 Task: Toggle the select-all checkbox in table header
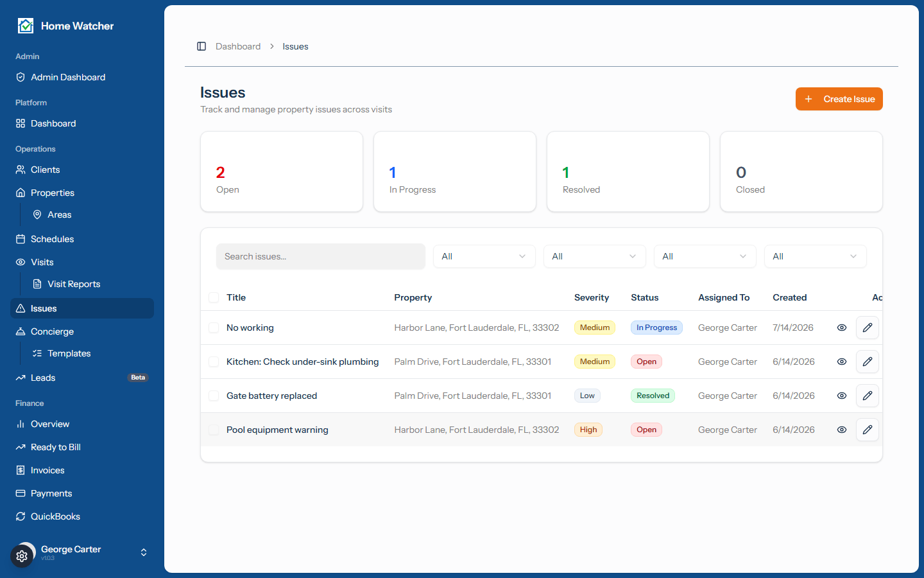[x=214, y=297]
